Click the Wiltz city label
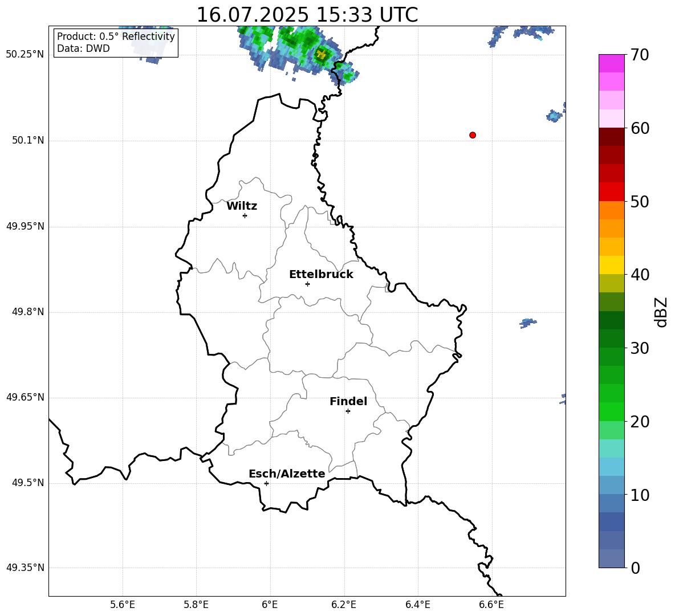Screen dimensions: 675x616 pos(242,206)
